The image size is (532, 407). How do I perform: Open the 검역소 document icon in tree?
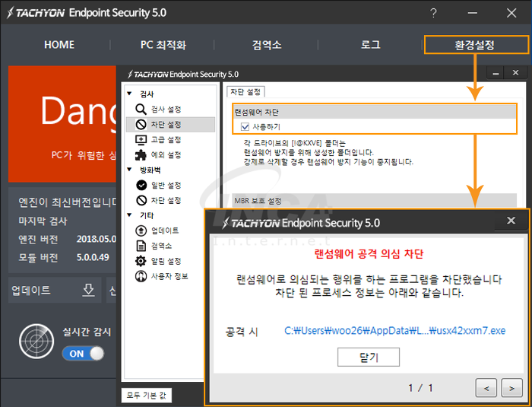pyautogui.click(x=141, y=246)
